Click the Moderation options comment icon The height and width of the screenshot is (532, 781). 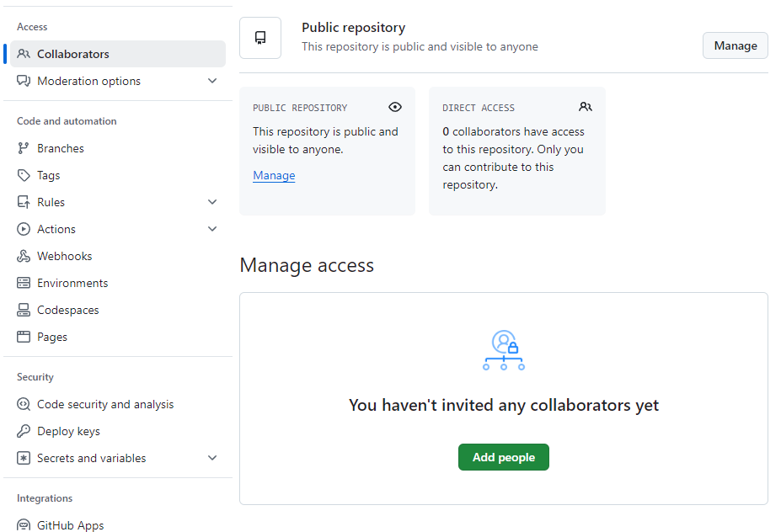point(24,81)
